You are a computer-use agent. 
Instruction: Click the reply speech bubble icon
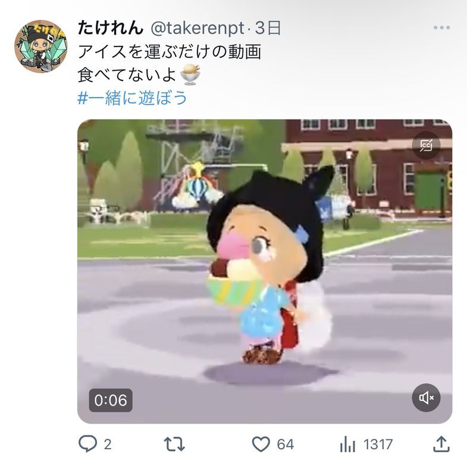click(x=87, y=443)
